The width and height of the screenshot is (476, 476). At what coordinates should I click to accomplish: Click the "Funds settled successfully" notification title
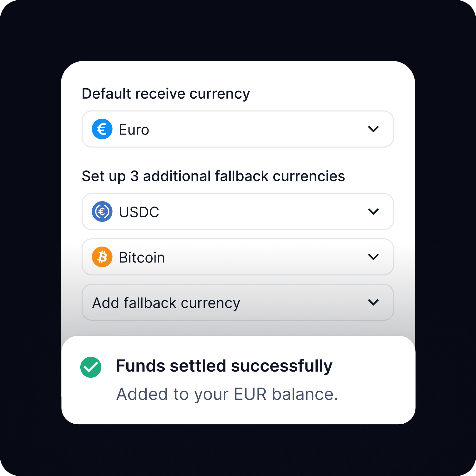click(x=224, y=366)
